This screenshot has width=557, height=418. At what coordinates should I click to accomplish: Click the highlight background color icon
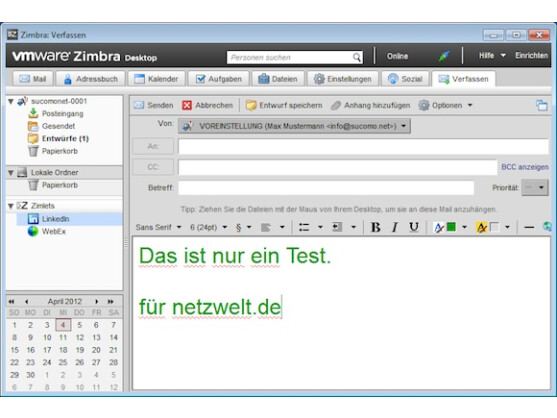481,227
